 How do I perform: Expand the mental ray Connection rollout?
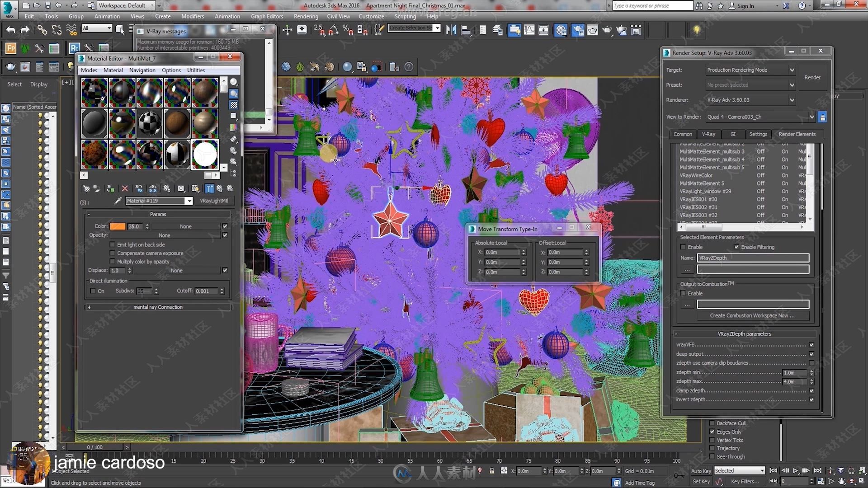point(158,307)
